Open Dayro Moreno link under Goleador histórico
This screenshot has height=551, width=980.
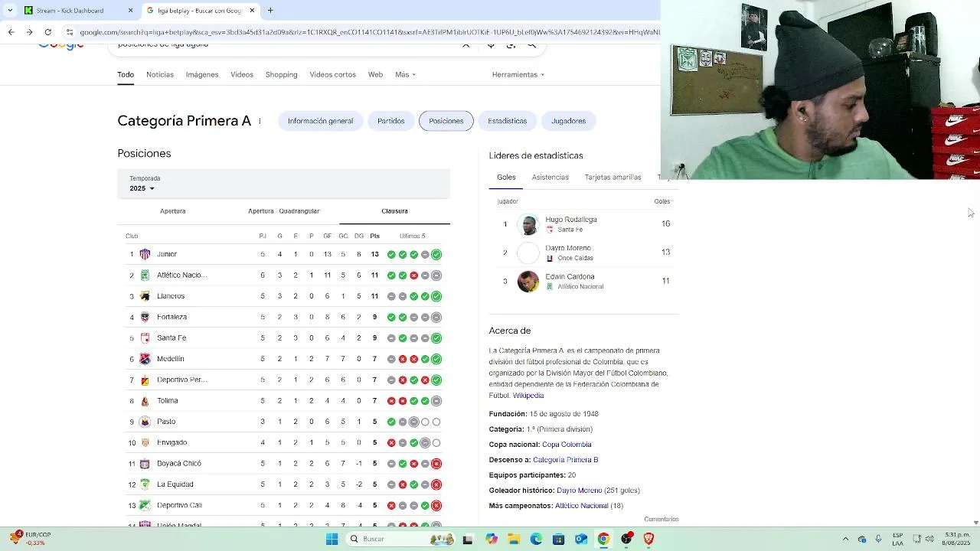coord(579,491)
